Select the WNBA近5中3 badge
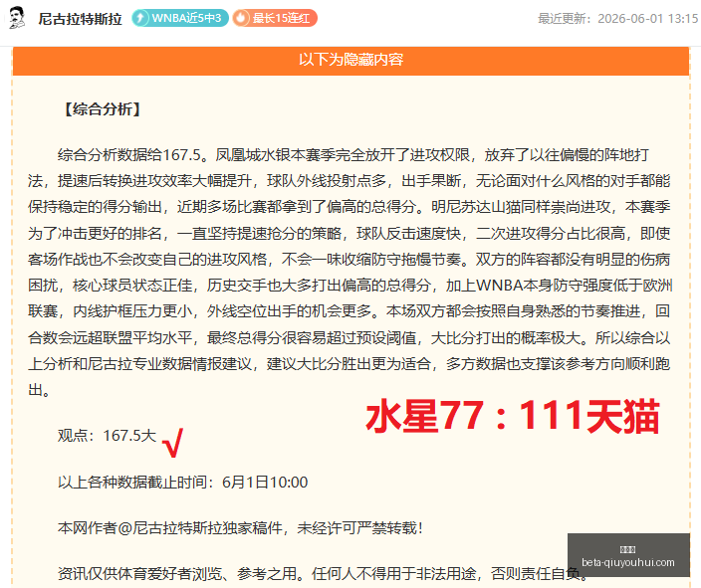 pyautogui.click(x=180, y=18)
